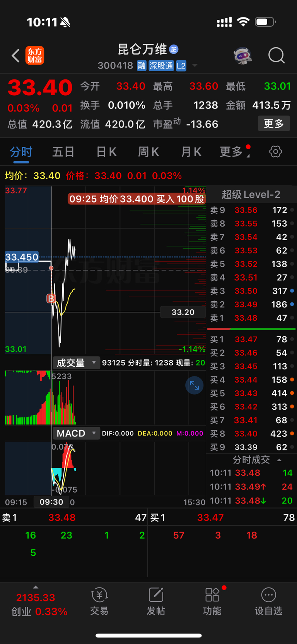The image size is (297, 644).
Task: Select the 卖6 33.53 order row
Action: click(x=251, y=251)
